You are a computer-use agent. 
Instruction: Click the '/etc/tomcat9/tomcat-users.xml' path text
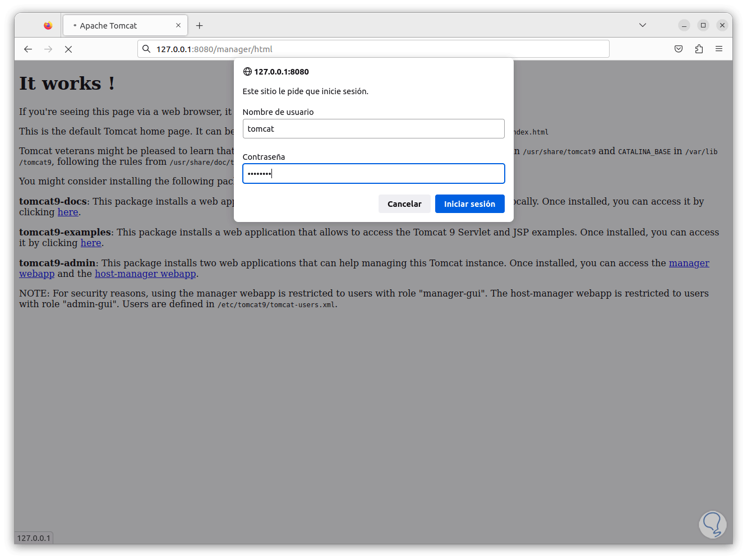(x=276, y=305)
